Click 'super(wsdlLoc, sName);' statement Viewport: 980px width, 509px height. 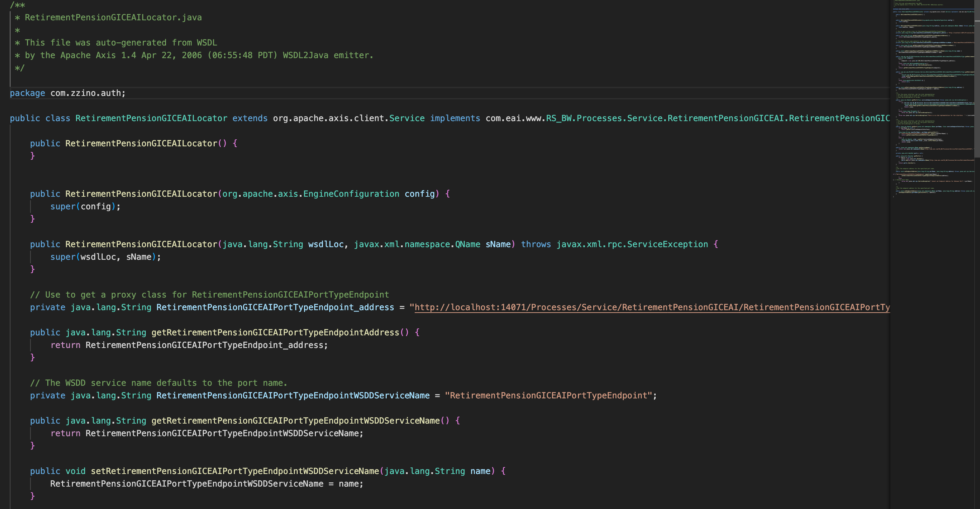point(106,257)
